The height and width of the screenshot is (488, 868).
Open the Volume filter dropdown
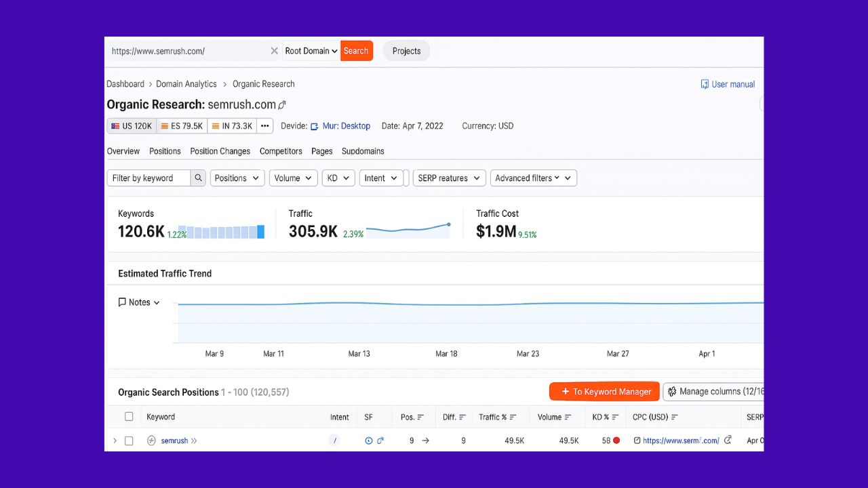[293, 178]
